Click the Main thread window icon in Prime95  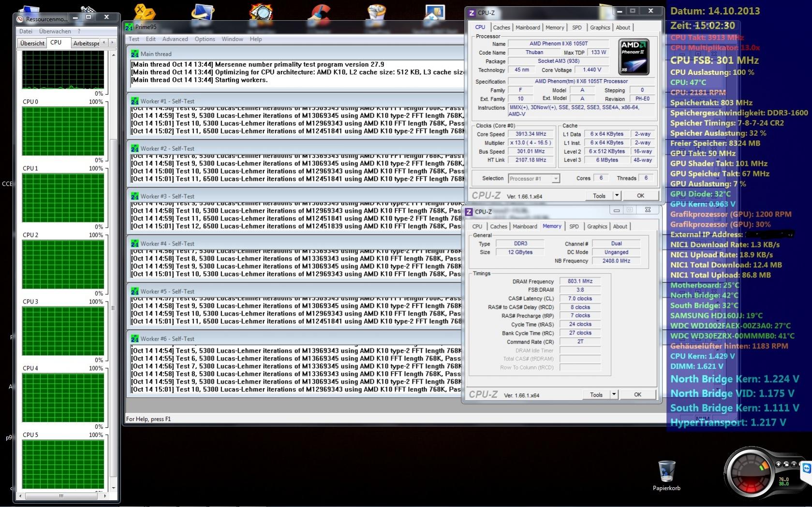click(134, 54)
